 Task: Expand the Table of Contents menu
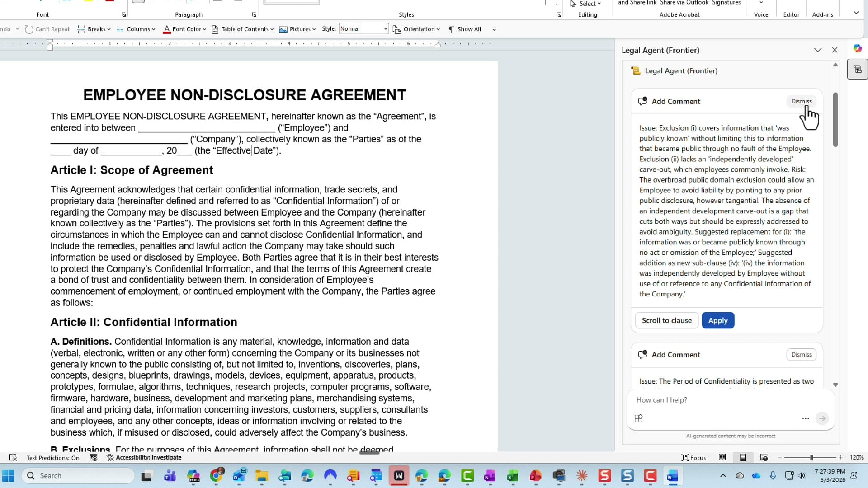tap(243, 29)
